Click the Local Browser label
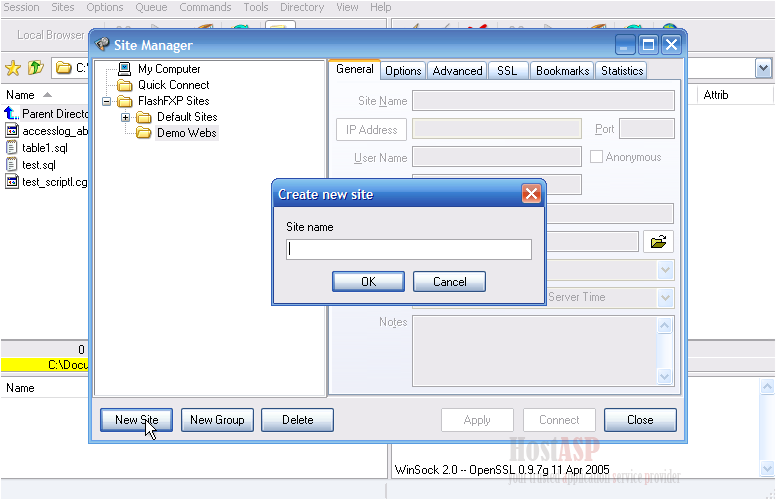Viewport: 776px width, 500px height. click(51, 35)
